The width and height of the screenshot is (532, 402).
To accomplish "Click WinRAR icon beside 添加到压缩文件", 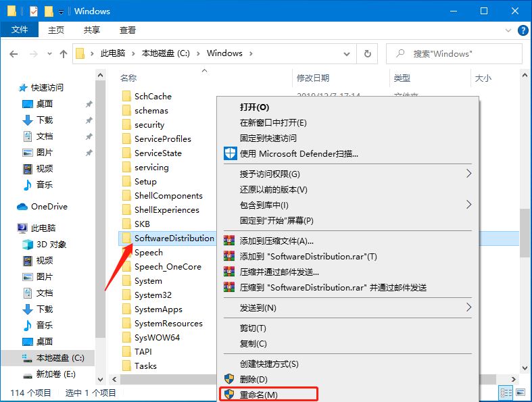I will (229, 241).
